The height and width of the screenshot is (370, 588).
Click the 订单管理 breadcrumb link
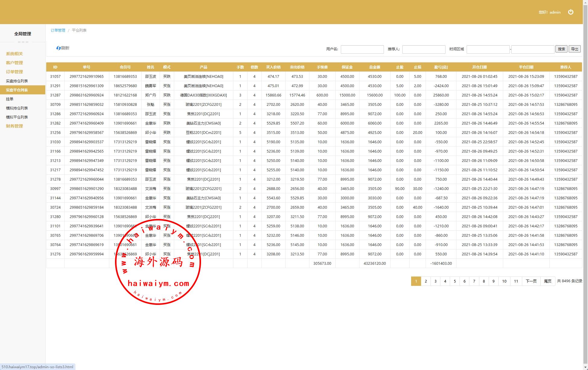coord(58,30)
